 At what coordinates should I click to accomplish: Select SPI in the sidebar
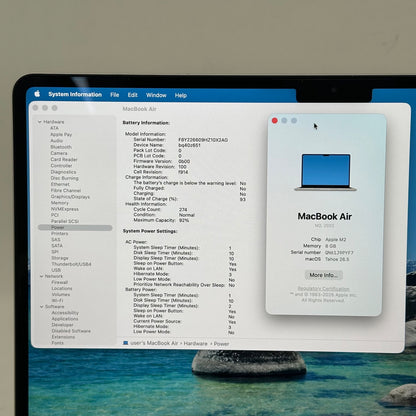click(x=55, y=252)
